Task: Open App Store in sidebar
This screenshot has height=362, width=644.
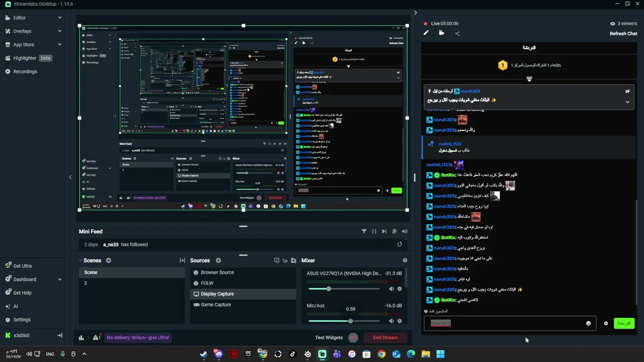Action: pos(23,45)
